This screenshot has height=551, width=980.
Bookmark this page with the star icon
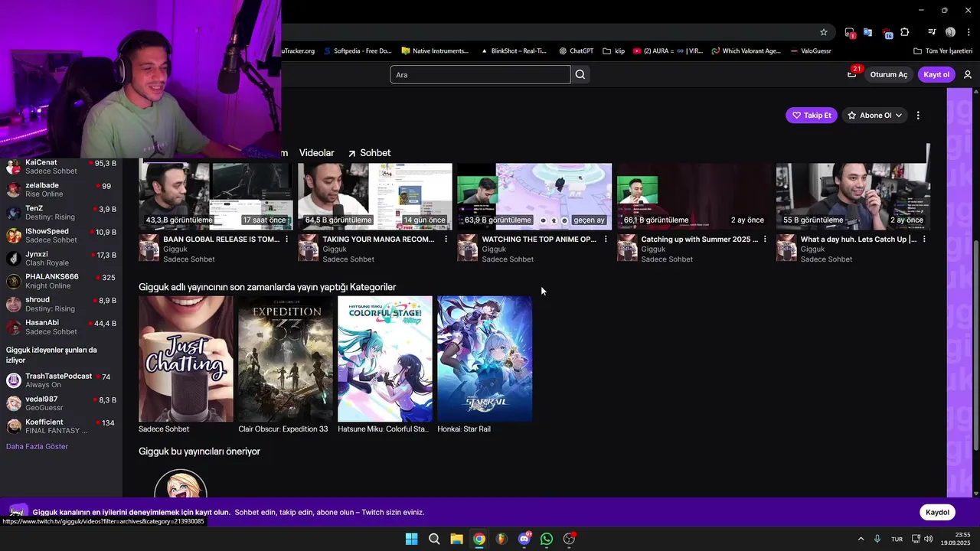[824, 32]
